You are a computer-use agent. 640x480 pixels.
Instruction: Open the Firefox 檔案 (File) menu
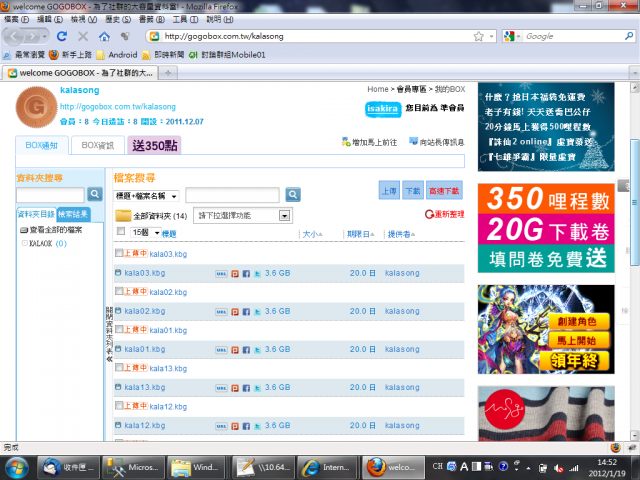pos(16,19)
